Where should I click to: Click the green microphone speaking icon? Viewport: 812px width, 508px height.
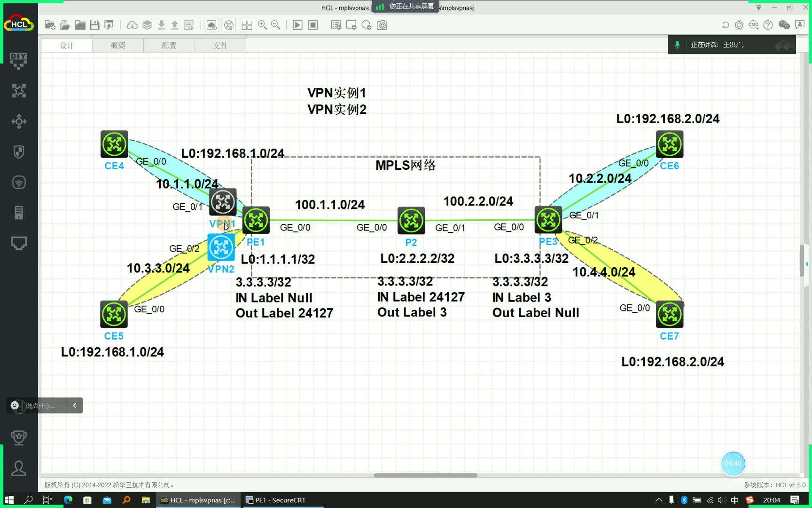click(677, 45)
